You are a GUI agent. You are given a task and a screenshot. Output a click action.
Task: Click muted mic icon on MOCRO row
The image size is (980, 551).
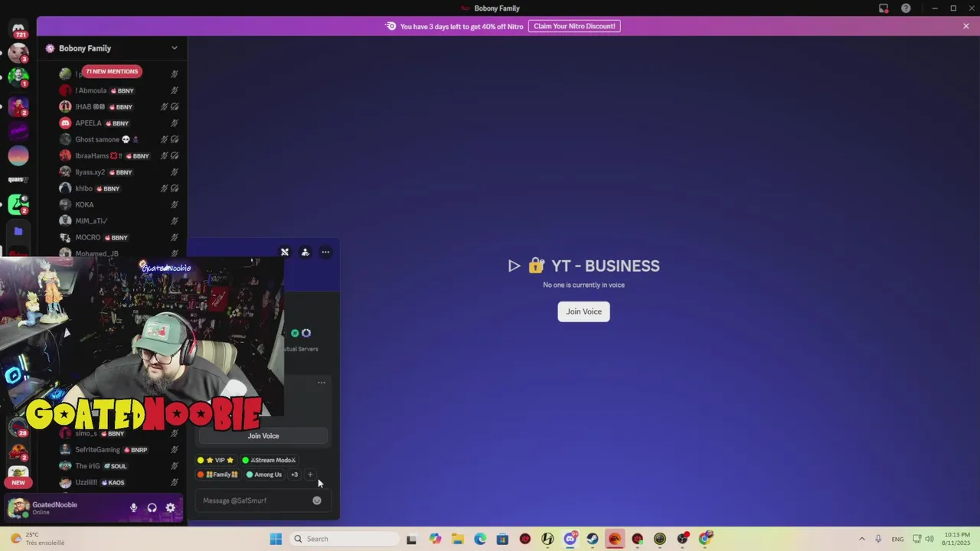[x=175, y=238]
